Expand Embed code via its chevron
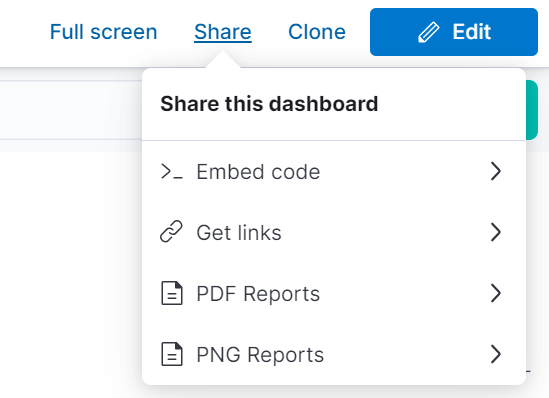This screenshot has height=398, width=549. pyautogui.click(x=496, y=171)
